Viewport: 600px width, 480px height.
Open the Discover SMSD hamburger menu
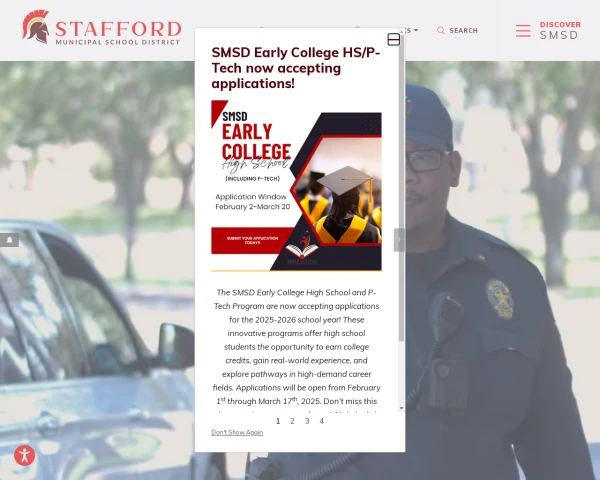point(523,31)
